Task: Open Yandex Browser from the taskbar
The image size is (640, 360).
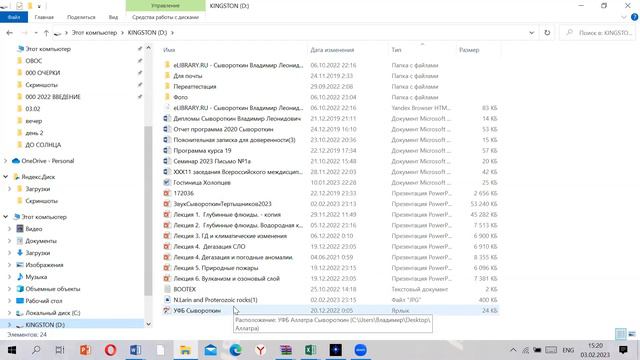Action: [260, 350]
